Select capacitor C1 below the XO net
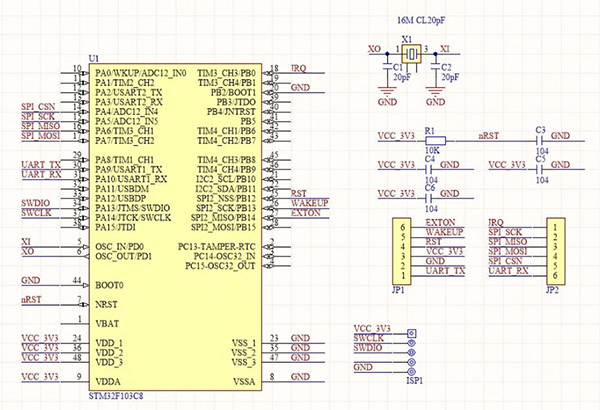600x410 pixels. pos(386,67)
